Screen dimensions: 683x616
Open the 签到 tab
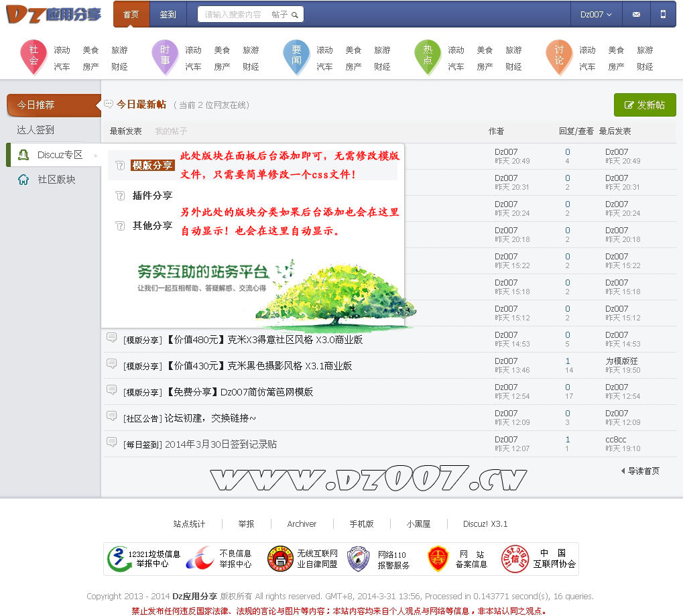[x=168, y=14]
